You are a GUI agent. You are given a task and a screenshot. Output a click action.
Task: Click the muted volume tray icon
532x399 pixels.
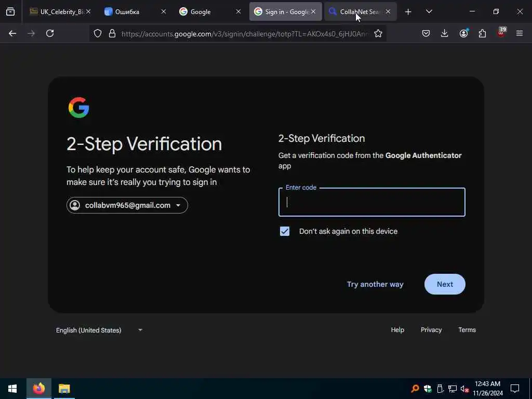pos(465,389)
